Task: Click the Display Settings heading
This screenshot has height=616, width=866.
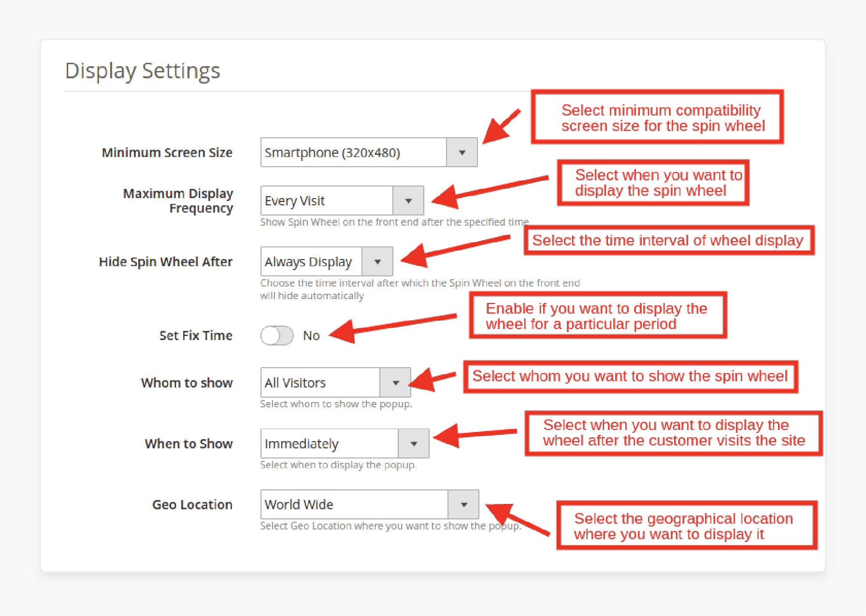Action: point(143,71)
